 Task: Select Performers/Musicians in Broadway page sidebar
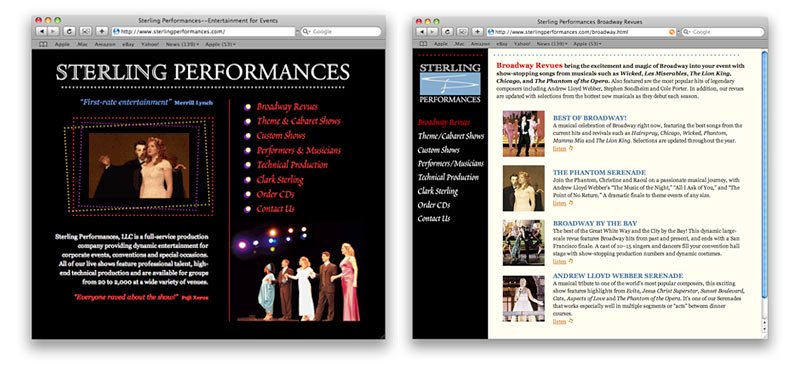[451, 164]
